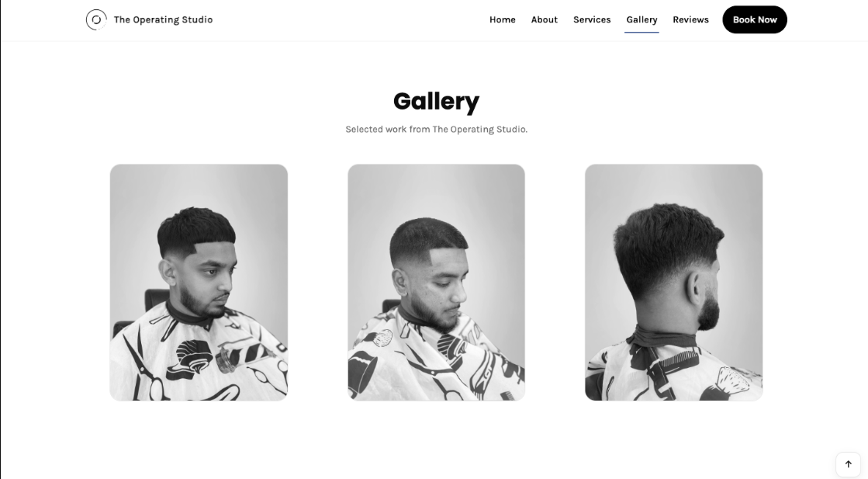Open the third gallery photo showing back view
Viewport: 868px width, 479px height.
coord(674,283)
